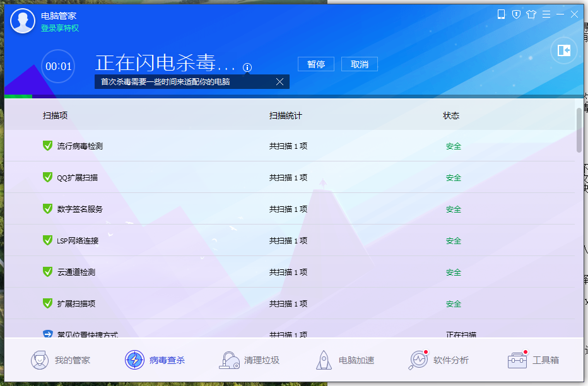
Task: Open the hamburger main menu icon
Action: (x=546, y=14)
